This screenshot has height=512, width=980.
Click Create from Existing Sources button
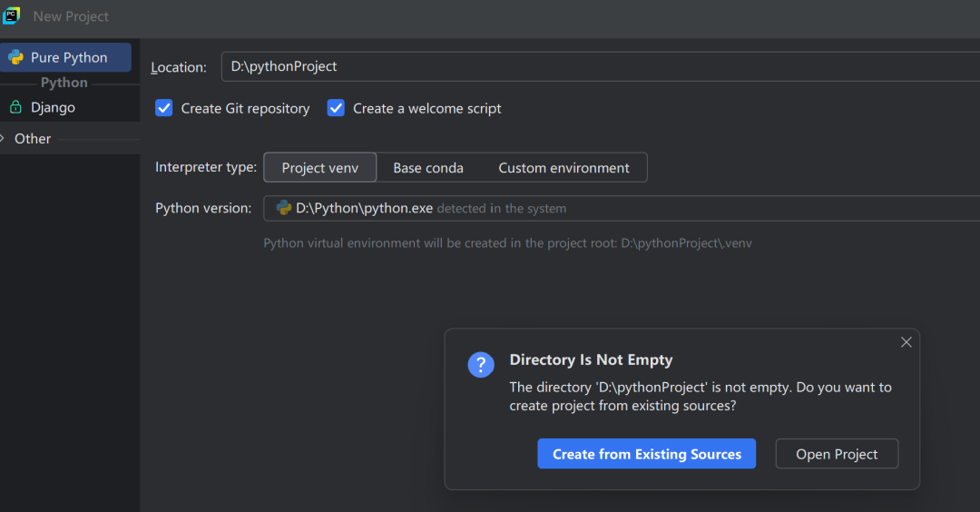646,454
